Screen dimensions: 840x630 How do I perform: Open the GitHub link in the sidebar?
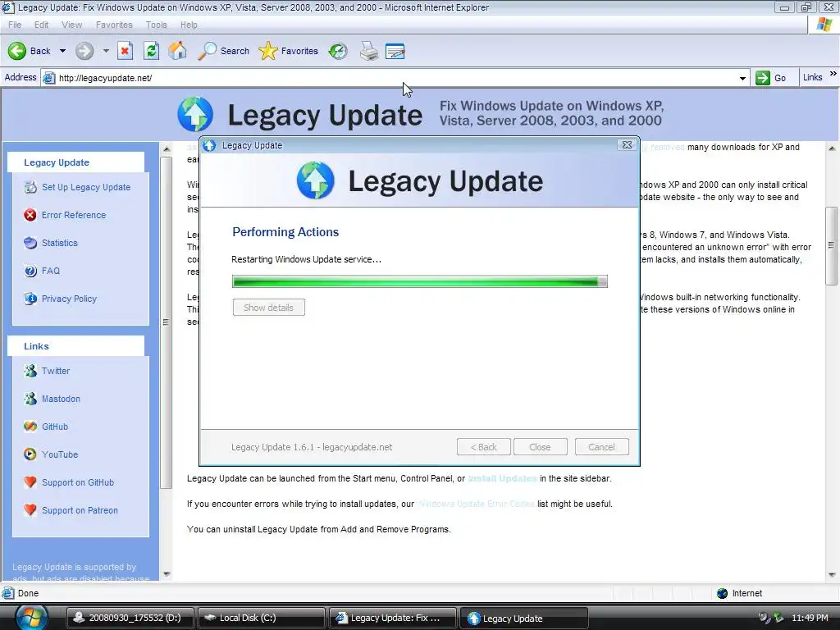[x=55, y=427]
